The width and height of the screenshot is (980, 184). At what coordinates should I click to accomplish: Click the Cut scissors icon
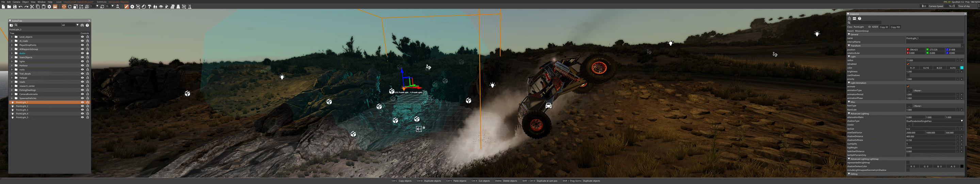[32, 6]
